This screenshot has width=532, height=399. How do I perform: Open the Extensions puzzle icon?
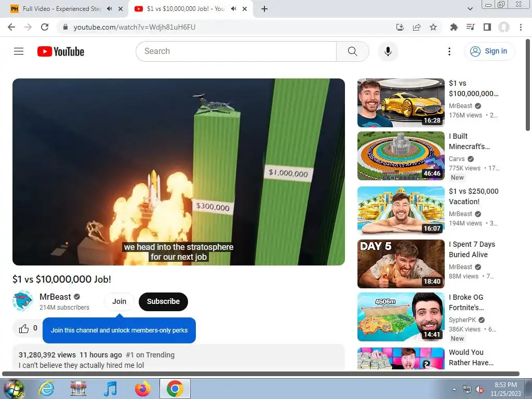pos(454,27)
